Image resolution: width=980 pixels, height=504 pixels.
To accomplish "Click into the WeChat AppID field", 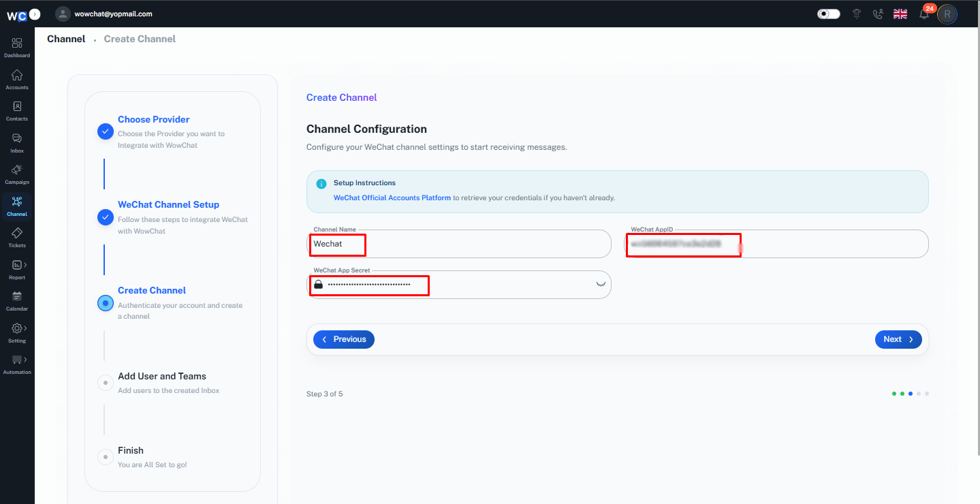I will point(776,244).
